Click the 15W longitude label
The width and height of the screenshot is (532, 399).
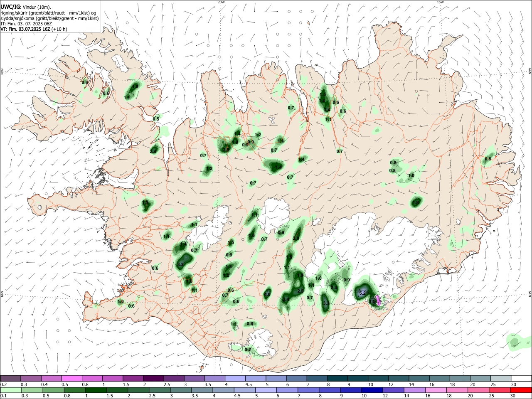coord(440,2)
